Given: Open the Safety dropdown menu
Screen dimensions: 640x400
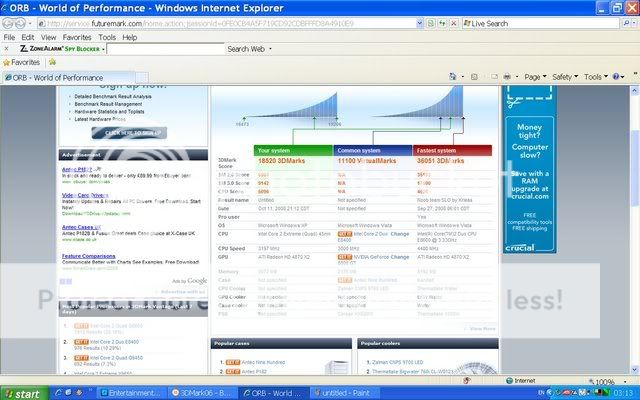Looking at the screenshot, I should [x=565, y=77].
